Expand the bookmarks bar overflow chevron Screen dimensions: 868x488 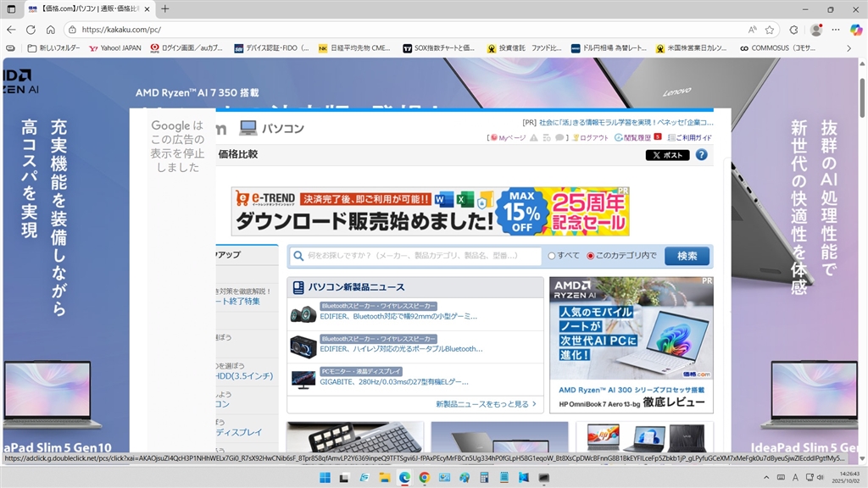click(x=849, y=48)
